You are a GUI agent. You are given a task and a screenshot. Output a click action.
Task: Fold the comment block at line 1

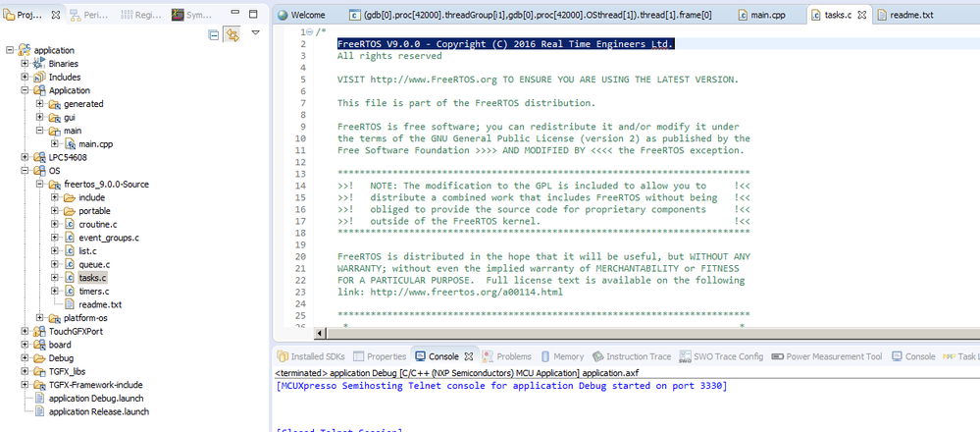pos(311,31)
